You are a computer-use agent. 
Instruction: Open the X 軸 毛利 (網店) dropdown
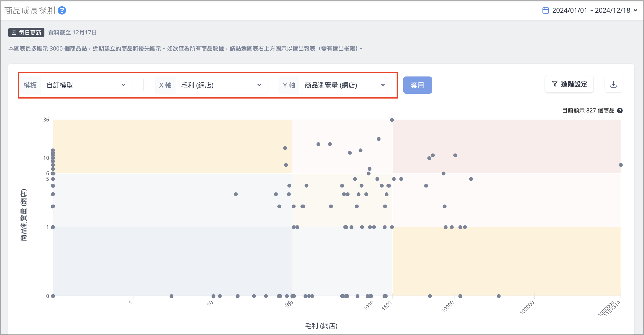pyautogui.click(x=211, y=85)
